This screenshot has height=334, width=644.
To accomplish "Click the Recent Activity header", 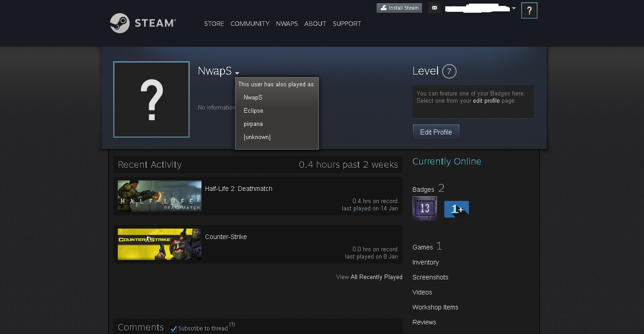I will tap(150, 165).
